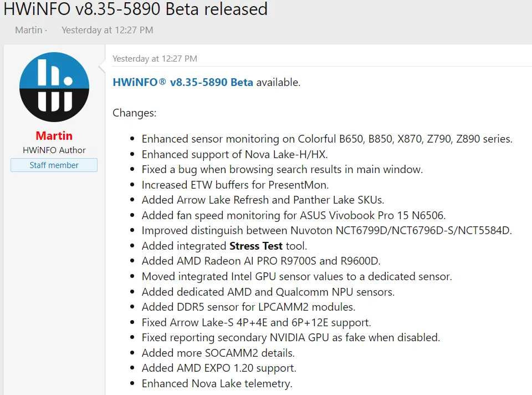Open the HWiNFO® v8.35-5890 Beta hyperlink
The image size is (532, 395).
[x=183, y=82]
